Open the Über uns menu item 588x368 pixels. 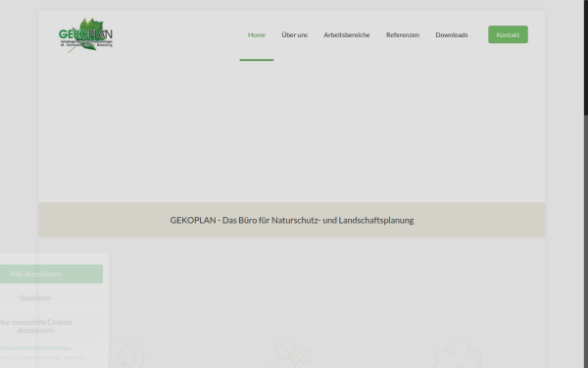[294, 35]
